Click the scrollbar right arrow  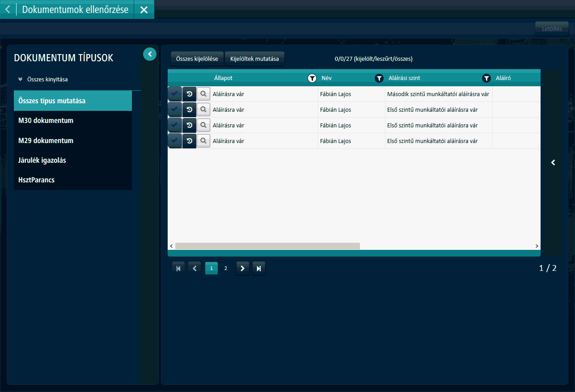(x=537, y=246)
